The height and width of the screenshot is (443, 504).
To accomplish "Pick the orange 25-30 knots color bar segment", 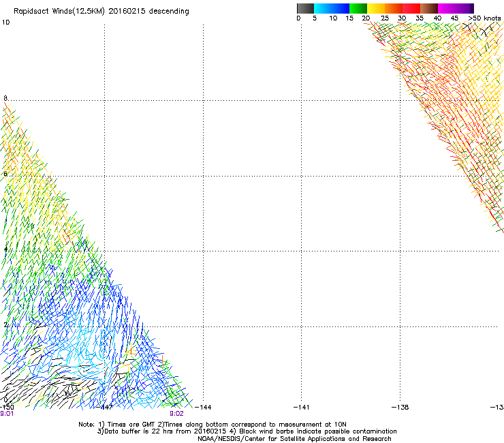I will pyautogui.click(x=394, y=8).
